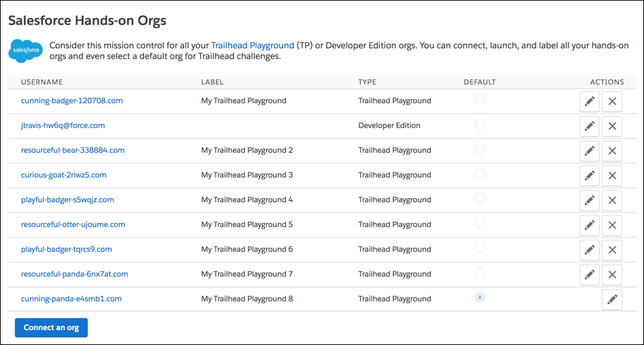
Task: Disconnect the resourceful-panda-6nx7at.com org
Action: (612, 275)
